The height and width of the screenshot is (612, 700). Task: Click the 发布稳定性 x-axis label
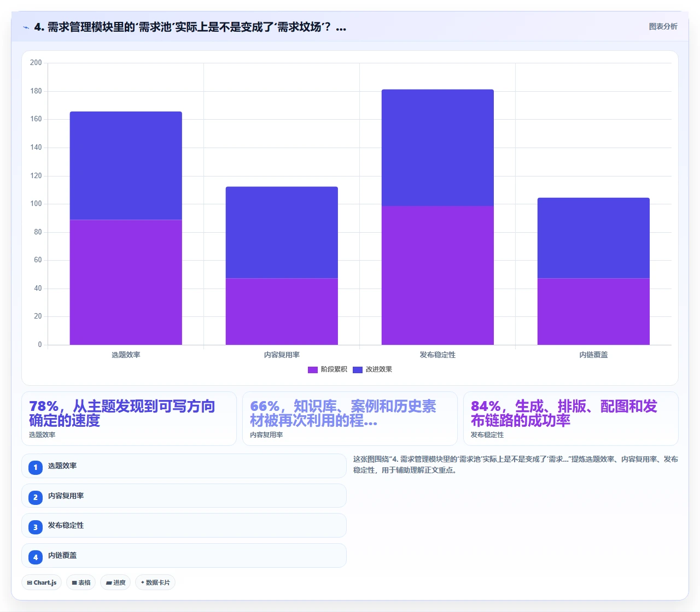click(x=437, y=355)
